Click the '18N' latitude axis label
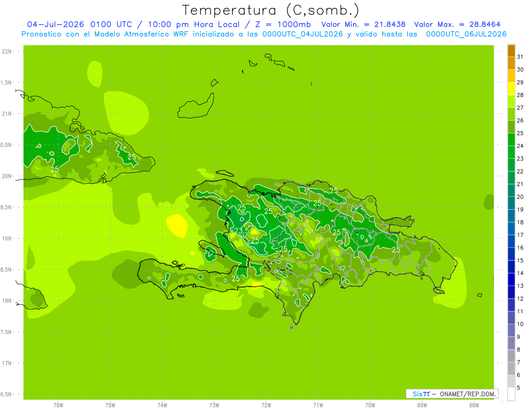 pyautogui.click(x=7, y=301)
